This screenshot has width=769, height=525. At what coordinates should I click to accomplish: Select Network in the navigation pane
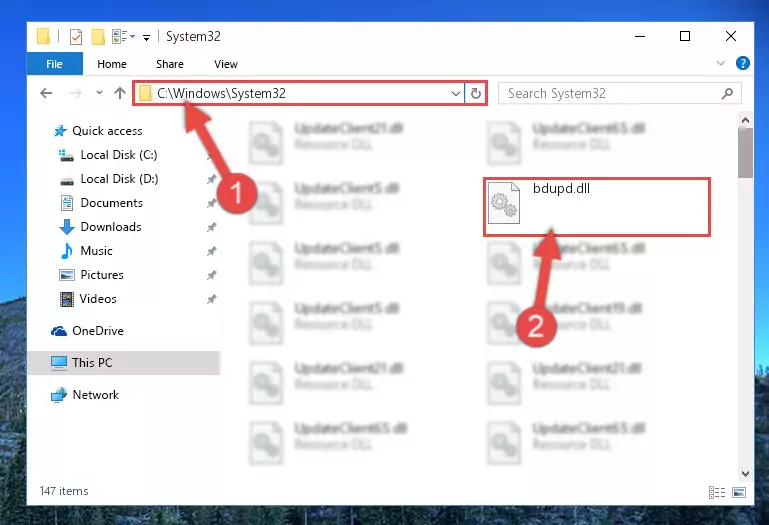pyautogui.click(x=96, y=395)
